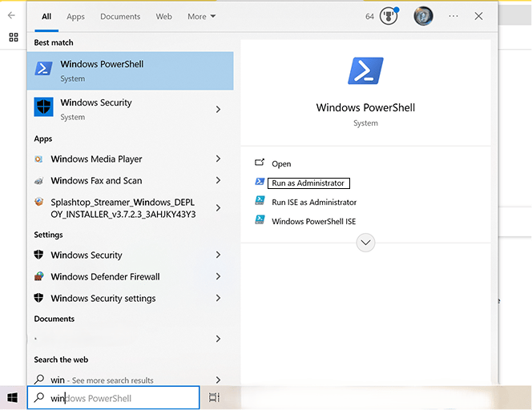This screenshot has width=532, height=410.
Task: Switch to the Documents tab
Action: click(x=120, y=16)
